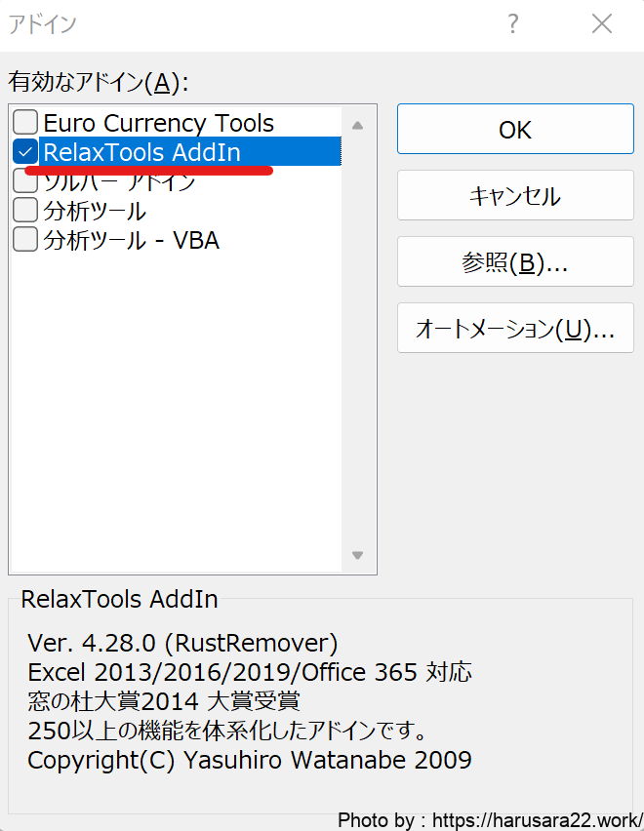
Task: Enable the Euro Currency Tools checkbox
Action: 26,123
